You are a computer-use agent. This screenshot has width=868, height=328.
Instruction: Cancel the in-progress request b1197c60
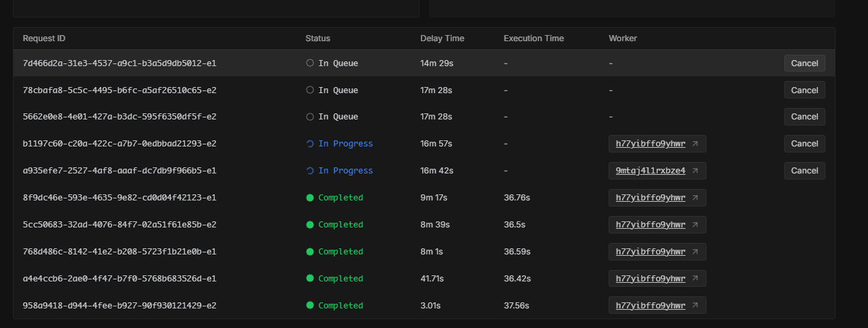click(805, 144)
